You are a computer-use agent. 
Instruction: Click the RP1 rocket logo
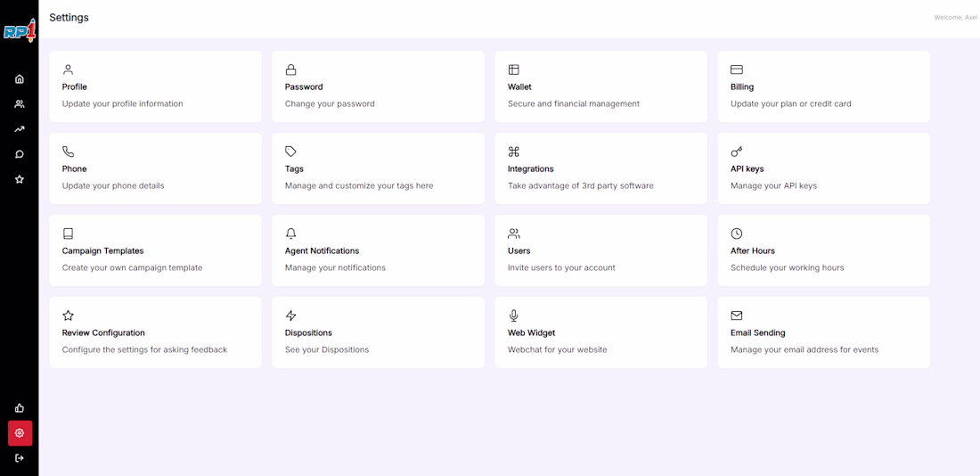[x=20, y=30]
